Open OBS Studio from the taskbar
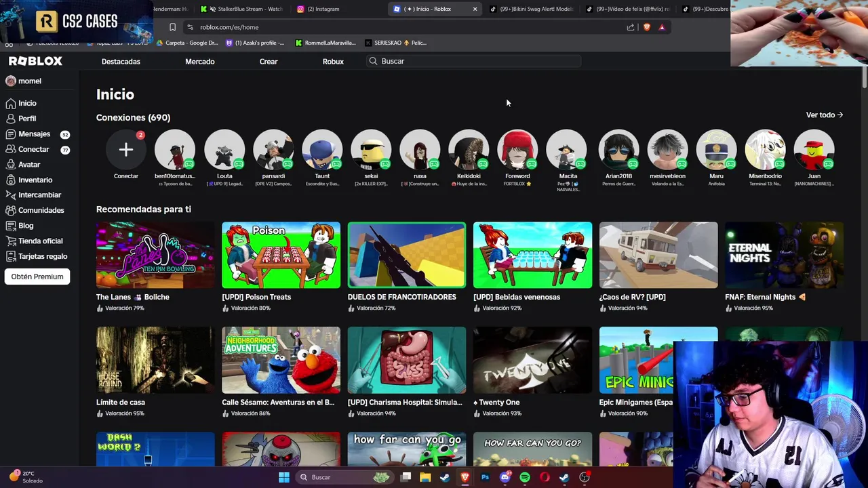 tap(585, 477)
